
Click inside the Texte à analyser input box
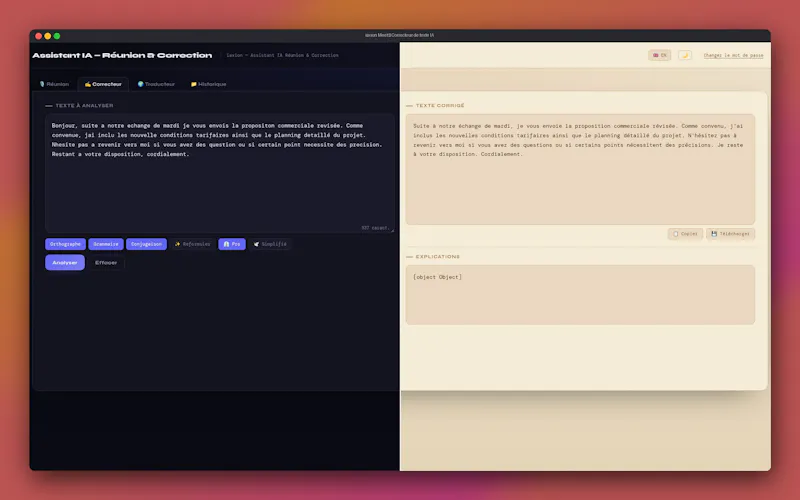[219, 173]
